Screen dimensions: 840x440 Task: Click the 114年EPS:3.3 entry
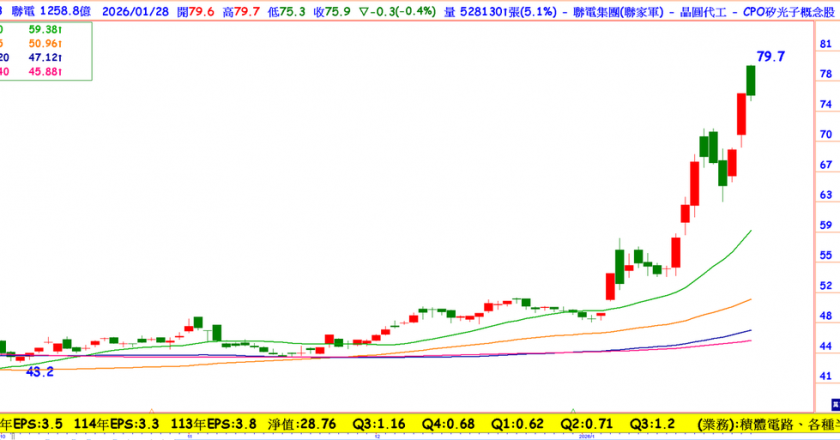coord(116,424)
